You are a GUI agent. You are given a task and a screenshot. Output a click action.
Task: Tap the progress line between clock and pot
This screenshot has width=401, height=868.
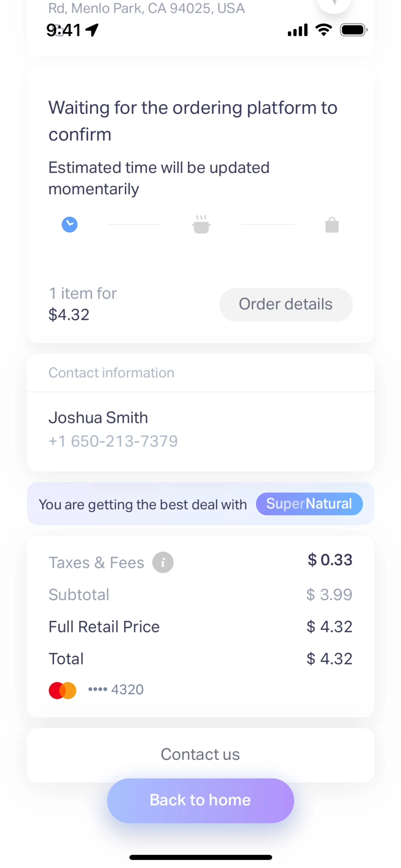[134, 224]
